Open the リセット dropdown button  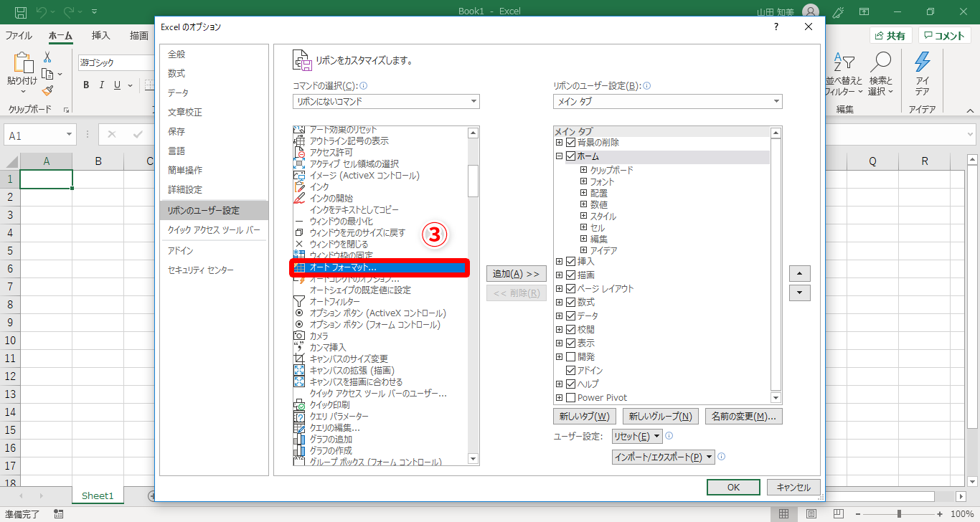[x=637, y=437]
